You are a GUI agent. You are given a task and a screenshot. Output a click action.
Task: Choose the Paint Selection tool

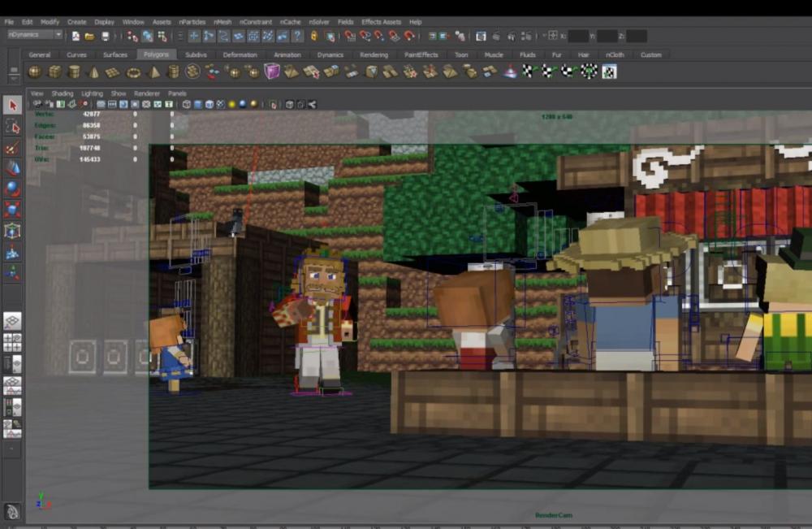click(x=13, y=148)
